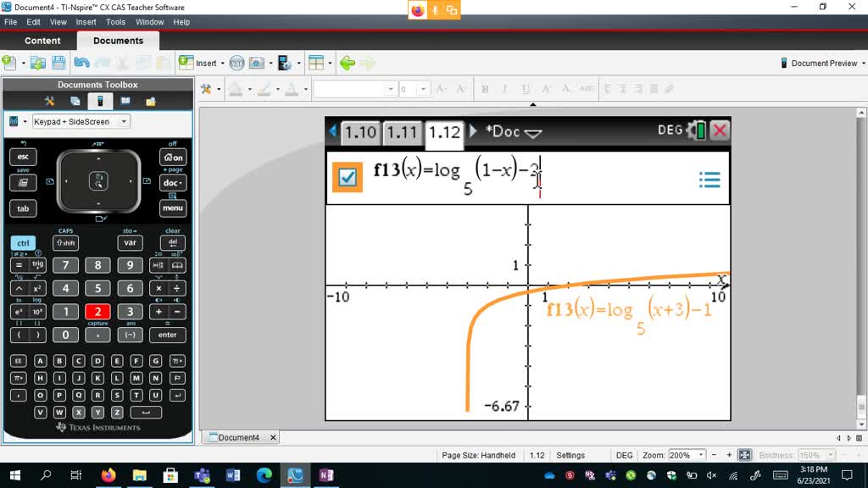
Task: Click zoom-to-fit icon in the status bar
Action: [x=745, y=455]
